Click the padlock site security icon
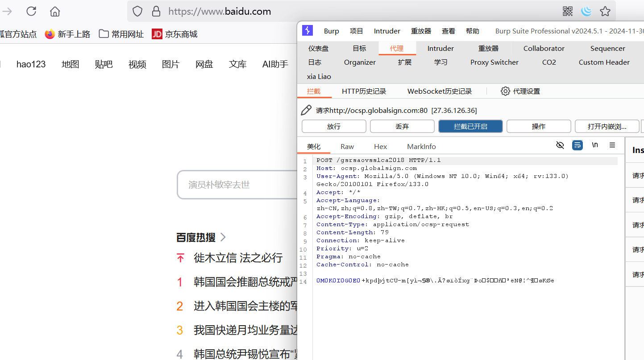This screenshot has width=644, height=360. (x=156, y=11)
